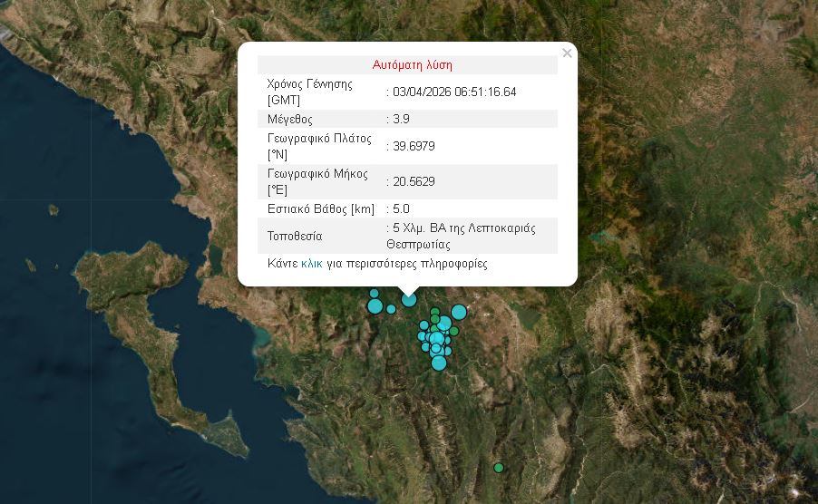Click the small cyan marker at the top-left of the group

click(x=374, y=293)
